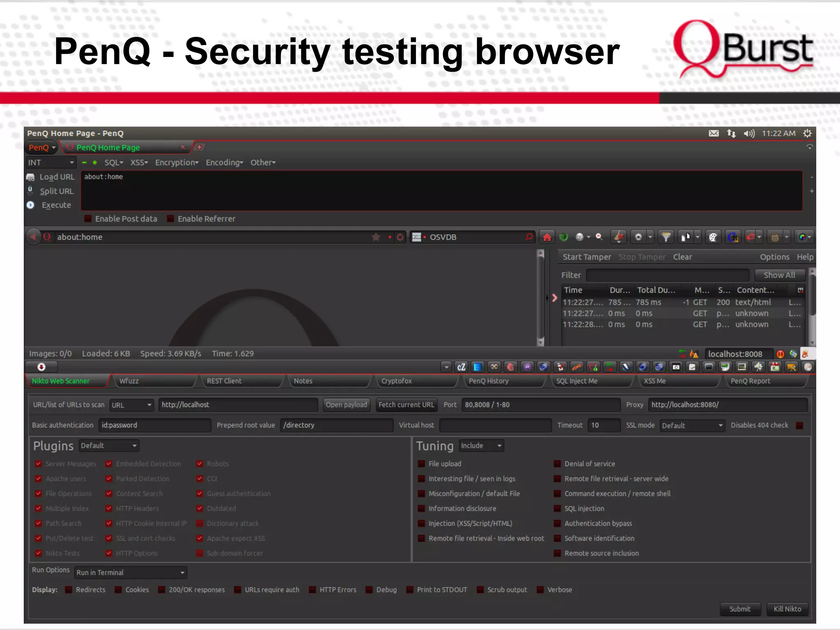Open the Plugins Default dropdown
This screenshot has height=630, width=840.
click(109, 446)
